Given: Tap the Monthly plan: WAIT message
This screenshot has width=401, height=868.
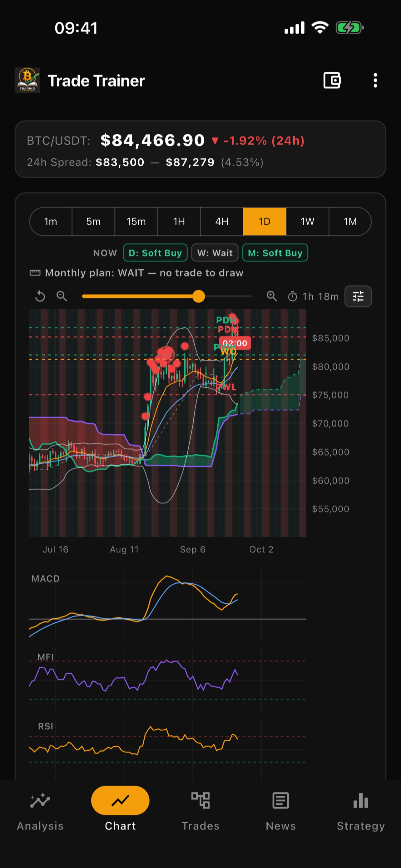Looking at the screenshot, I should pos(144,272).
